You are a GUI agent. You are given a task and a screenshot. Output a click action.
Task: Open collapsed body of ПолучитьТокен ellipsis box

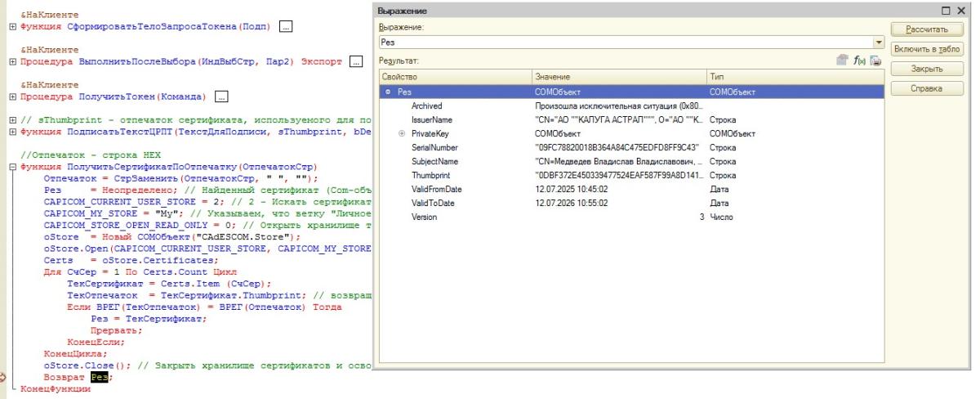(220, 96)
